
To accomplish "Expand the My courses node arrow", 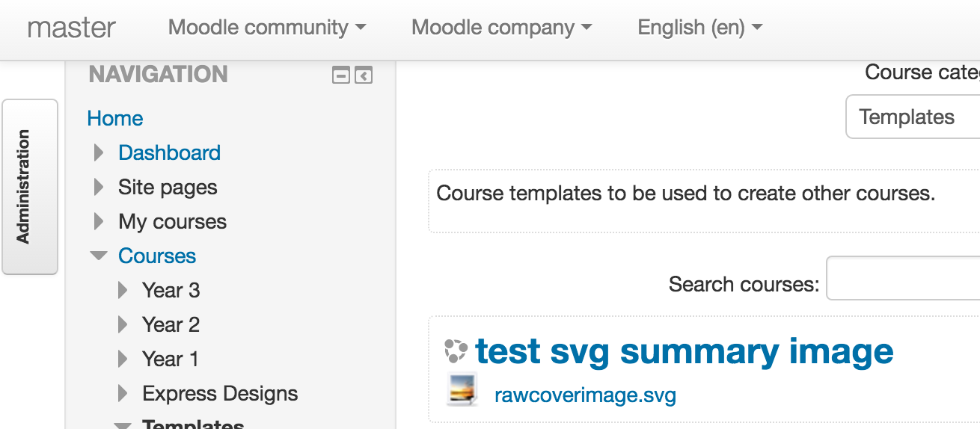I will click(x=99, y=221).
